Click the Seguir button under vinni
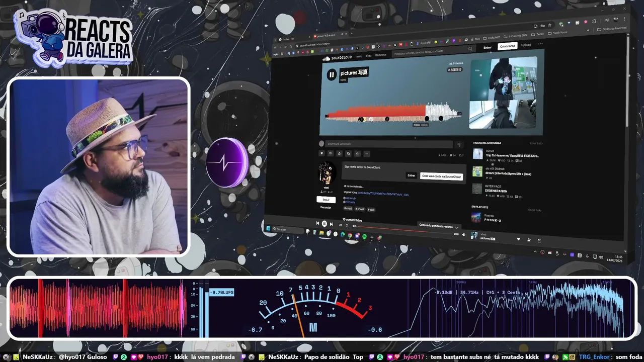 tap(326, 200)
